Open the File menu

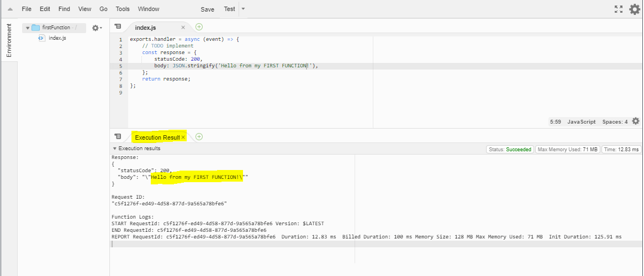click(x=27, y=9)
